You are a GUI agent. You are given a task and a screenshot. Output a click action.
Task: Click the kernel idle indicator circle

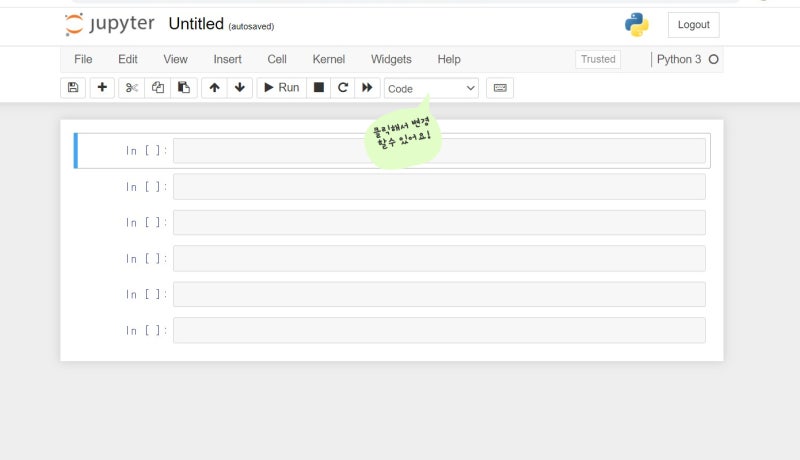coord(713,59)
